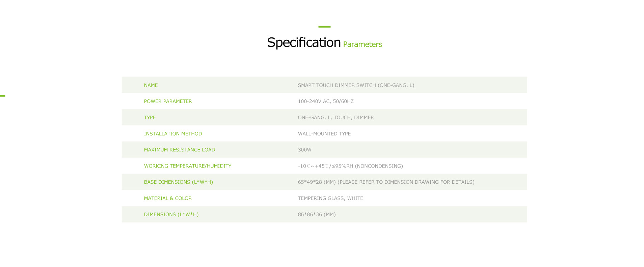Click WORKING TEMPERATURE/HUMIDITY label
The image size is (644, 267).
[188, 166]
